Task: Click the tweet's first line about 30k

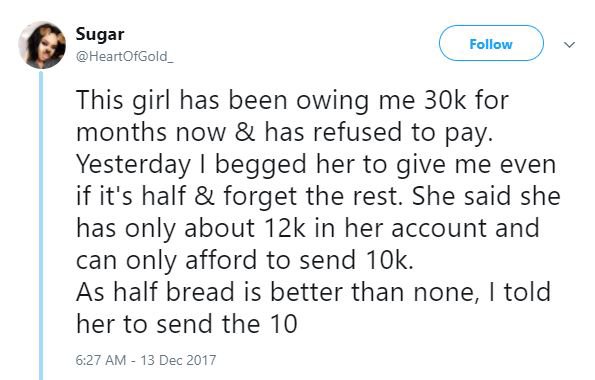Action: click(x=292, y=101)
